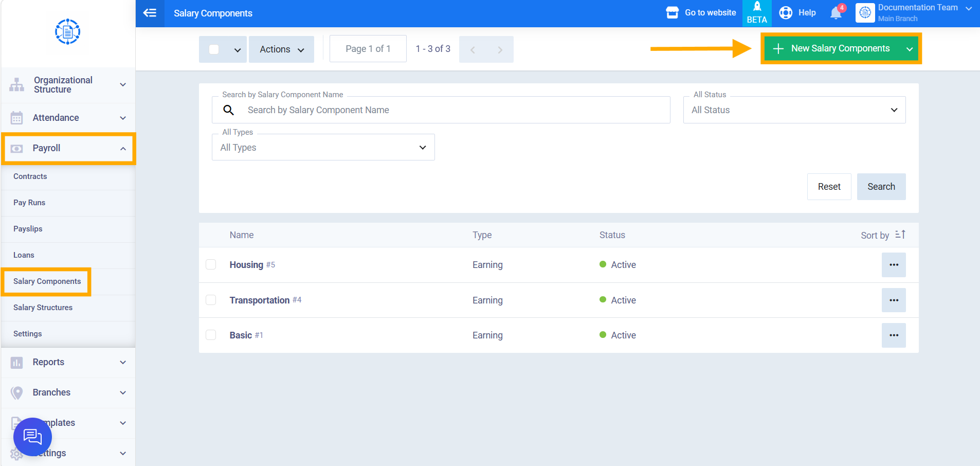Click the app logo in the sidebar header
980x466 pixels.
click(x=67, y=32)
